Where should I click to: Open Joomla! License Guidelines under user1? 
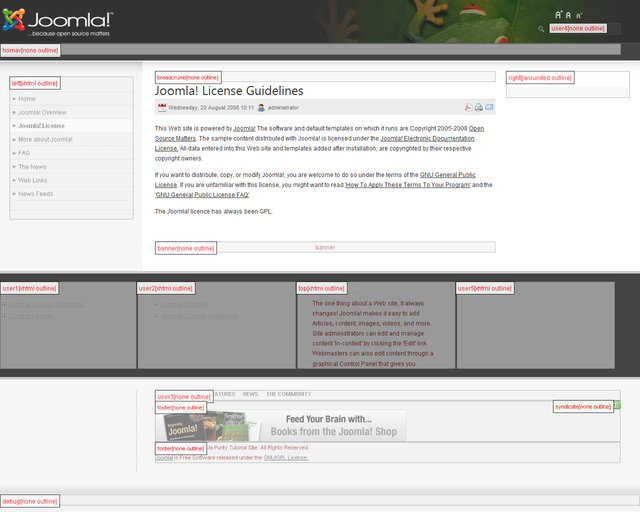point(47,305)
